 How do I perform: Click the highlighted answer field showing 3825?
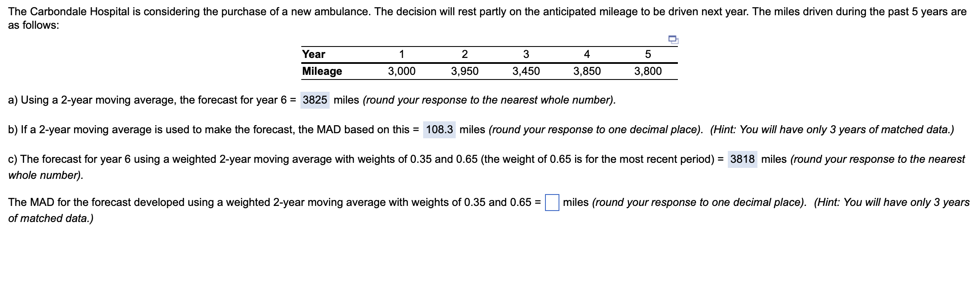tap(315, 100)
